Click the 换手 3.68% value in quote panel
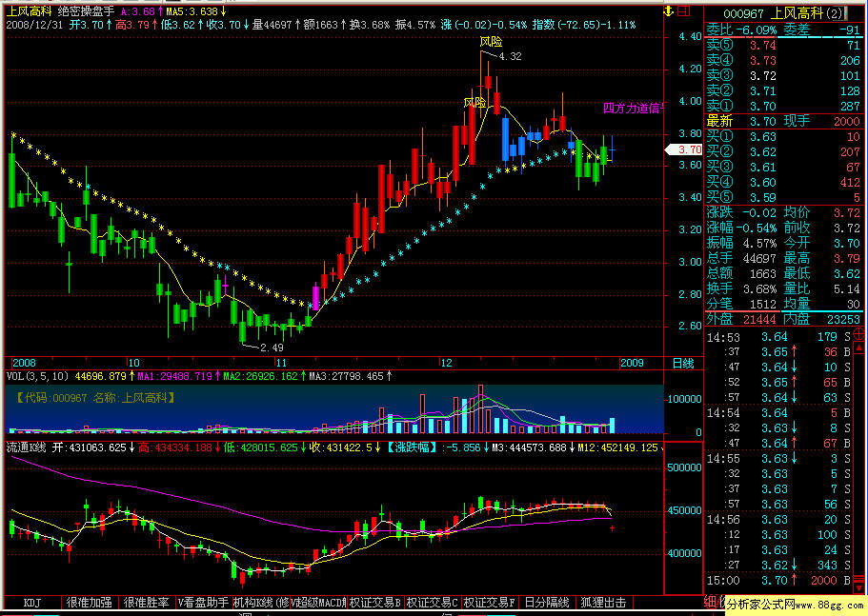 coord(758,288)
